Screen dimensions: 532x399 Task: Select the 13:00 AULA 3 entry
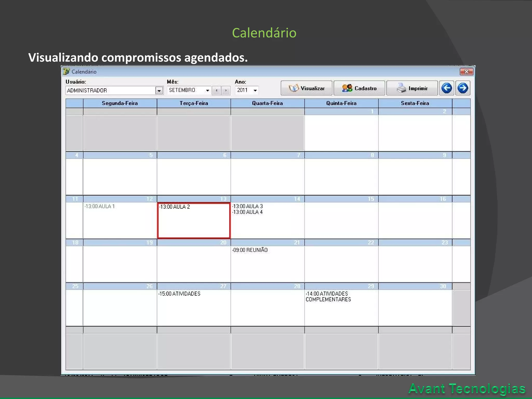(x=247, y=206)
